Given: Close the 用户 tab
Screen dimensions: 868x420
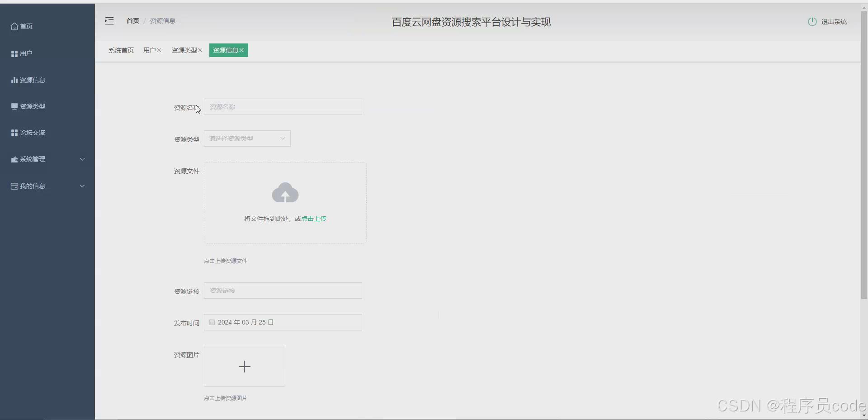Looking at the screenshot, I should 159,50.
